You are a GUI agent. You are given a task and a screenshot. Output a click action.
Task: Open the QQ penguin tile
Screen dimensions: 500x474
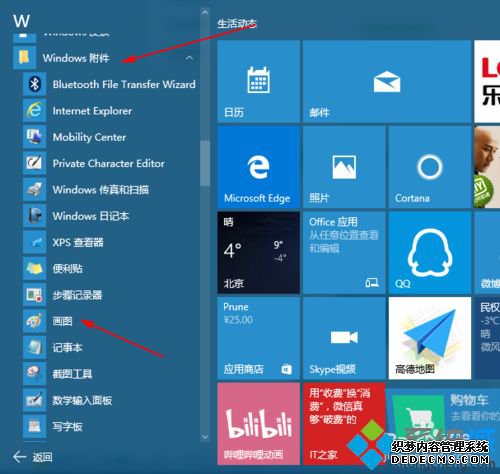coord(430,253)
